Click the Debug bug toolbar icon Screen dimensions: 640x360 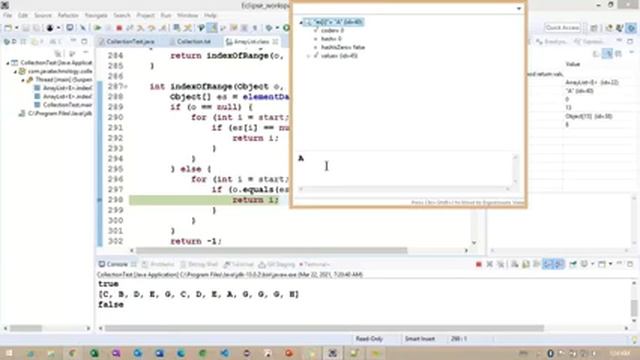point(50,28)
